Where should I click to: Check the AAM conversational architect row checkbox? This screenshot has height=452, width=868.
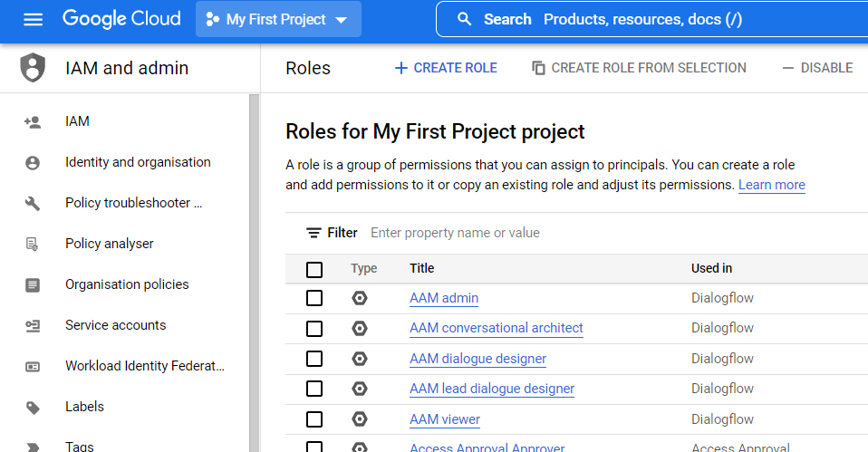click(x=314, y=329)
